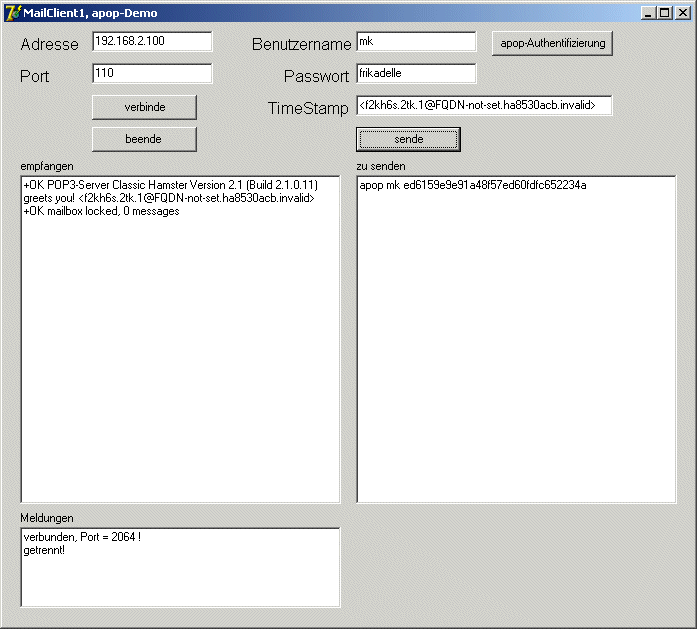Click the Adresse field showing 192.168.2.100
The height and width of the screenshot is (629, 697).
tap(152, 41)
